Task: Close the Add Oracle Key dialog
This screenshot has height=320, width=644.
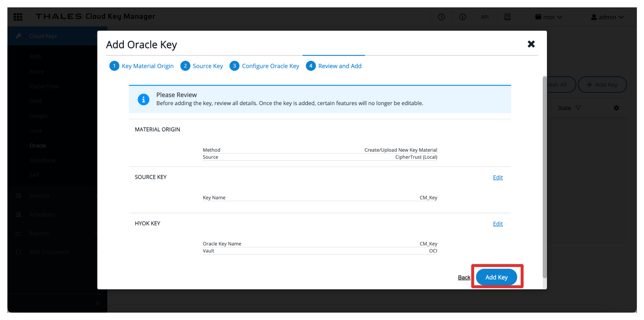Action: point(531,44)
